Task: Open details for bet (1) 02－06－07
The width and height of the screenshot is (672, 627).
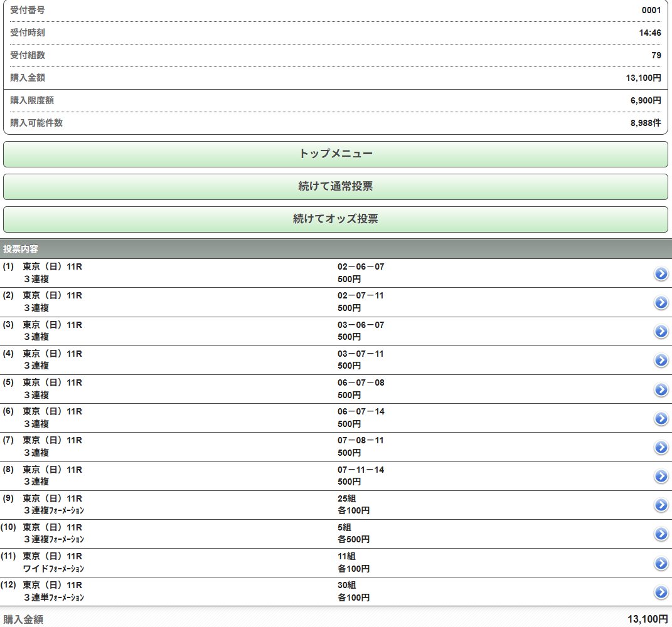Action: click(660, 274)
